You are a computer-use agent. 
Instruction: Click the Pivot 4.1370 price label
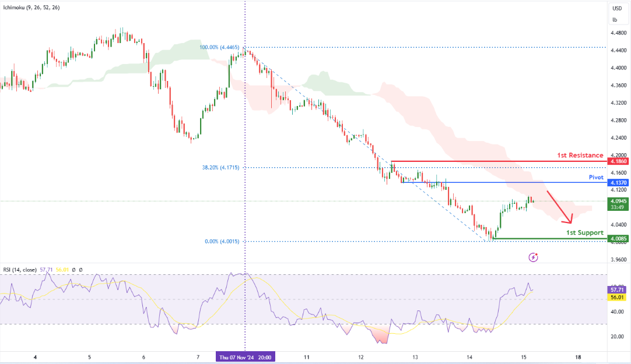click(x=618, y=182)
